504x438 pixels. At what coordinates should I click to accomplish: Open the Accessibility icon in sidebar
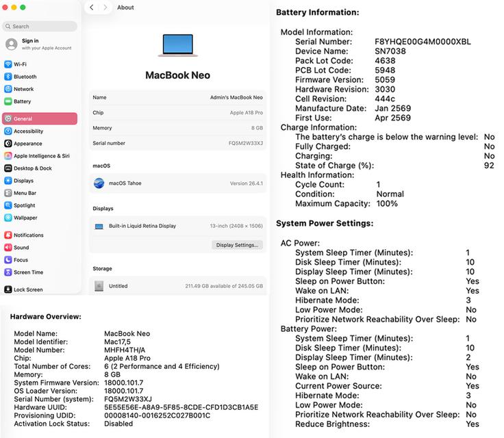click(x=8, y=131)
